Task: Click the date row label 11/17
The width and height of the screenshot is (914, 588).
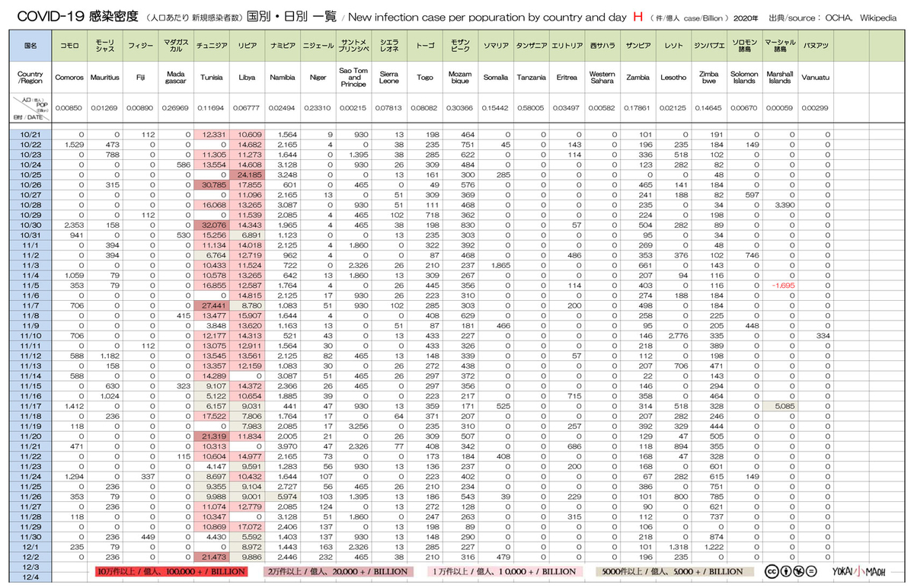Action: pos(30,407)
